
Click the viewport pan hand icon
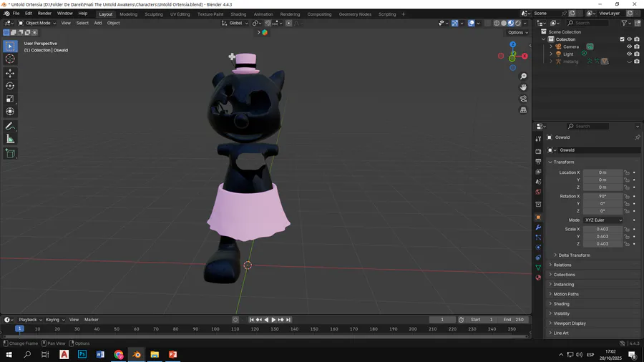click(x=523, y=87)
